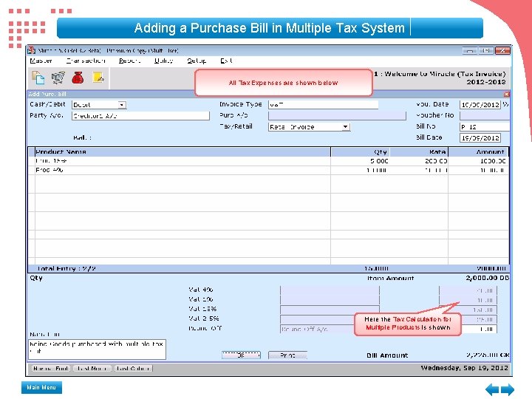
Task: Click the Round Off A/c field
Action: point(317,329)
